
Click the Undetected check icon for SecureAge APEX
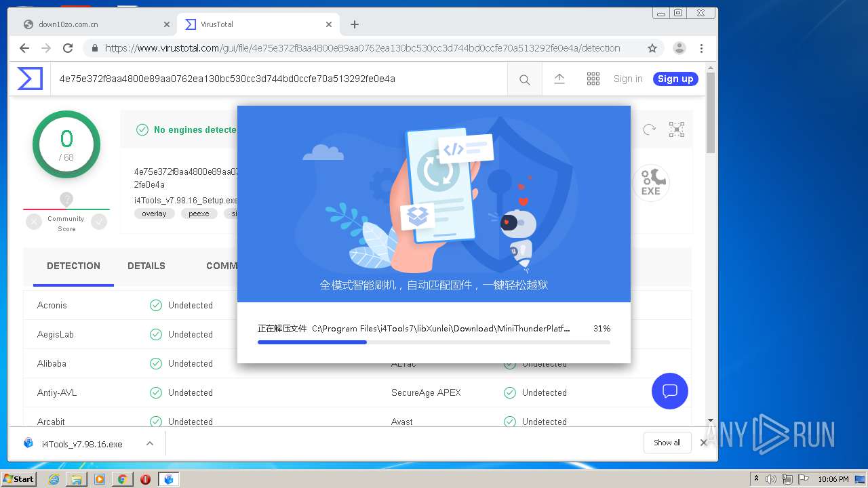(510, 392)
